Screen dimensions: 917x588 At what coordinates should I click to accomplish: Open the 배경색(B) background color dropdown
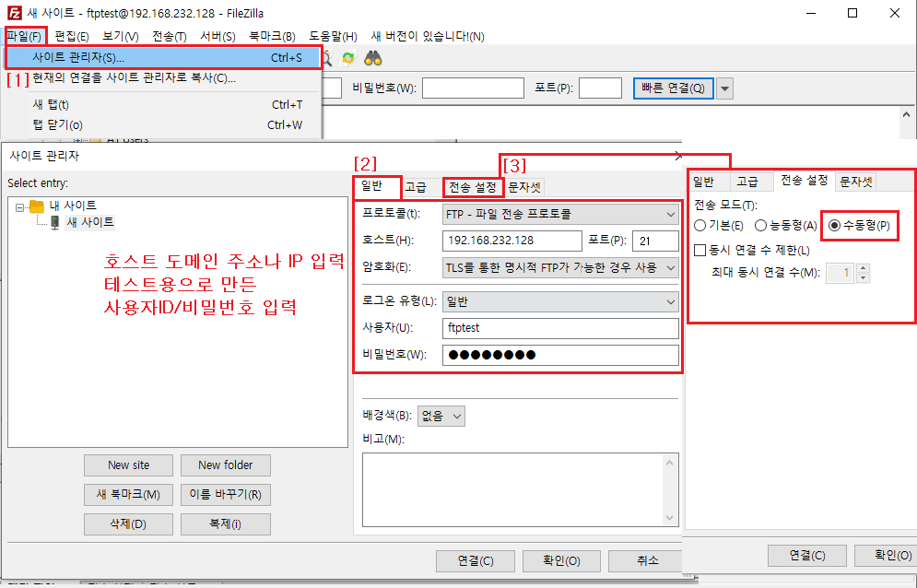[441, 416]
